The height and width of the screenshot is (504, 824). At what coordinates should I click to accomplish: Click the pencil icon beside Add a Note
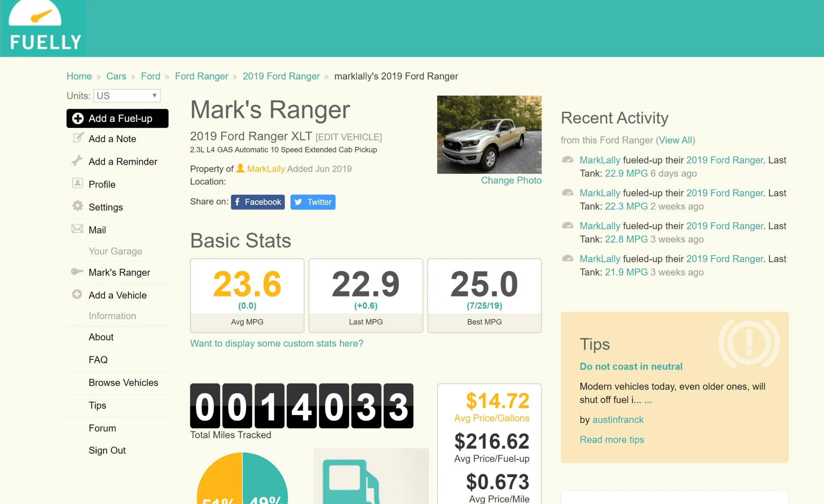pos(78,138)
